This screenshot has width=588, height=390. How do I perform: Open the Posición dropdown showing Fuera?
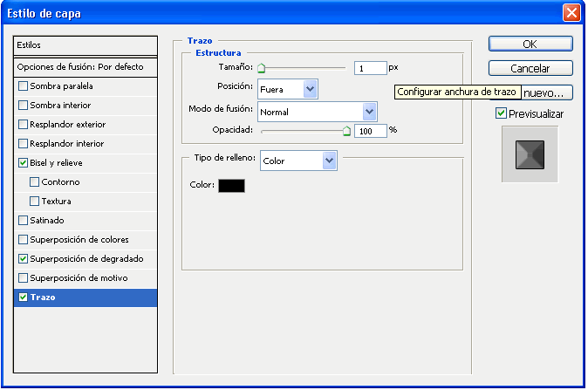coord(288,89)
